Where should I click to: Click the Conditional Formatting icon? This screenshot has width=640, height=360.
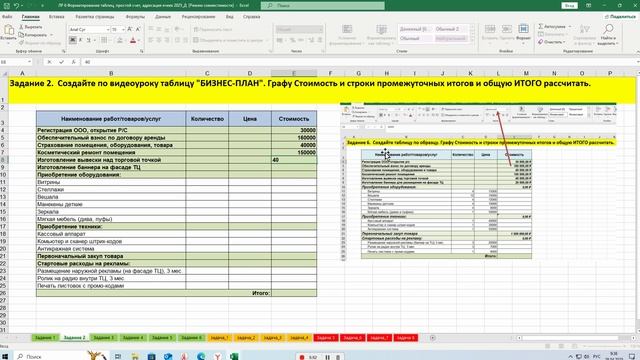(x=347, y=29)
